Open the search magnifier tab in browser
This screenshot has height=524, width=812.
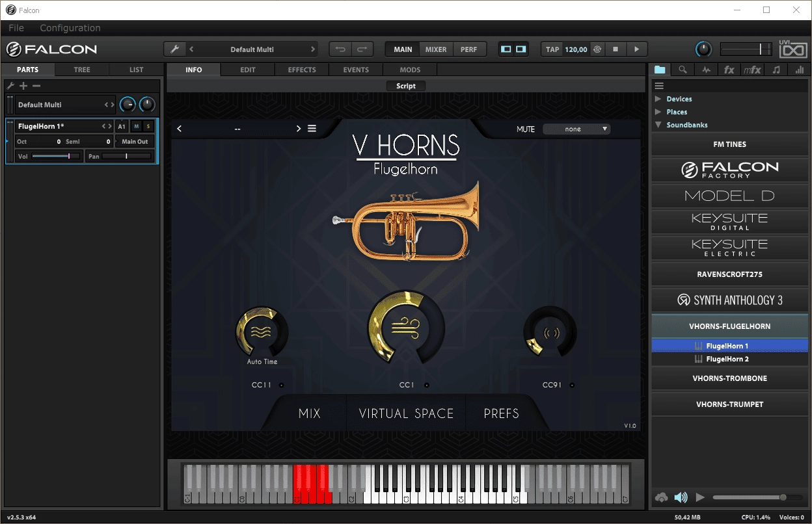click(x=683, y=70)
